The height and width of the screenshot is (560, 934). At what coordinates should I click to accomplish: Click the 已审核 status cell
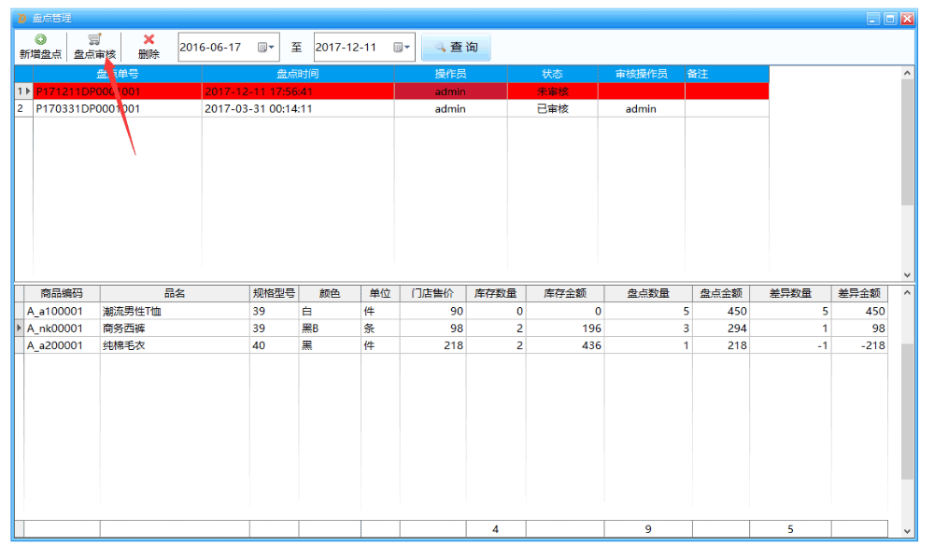coord(553,109)
